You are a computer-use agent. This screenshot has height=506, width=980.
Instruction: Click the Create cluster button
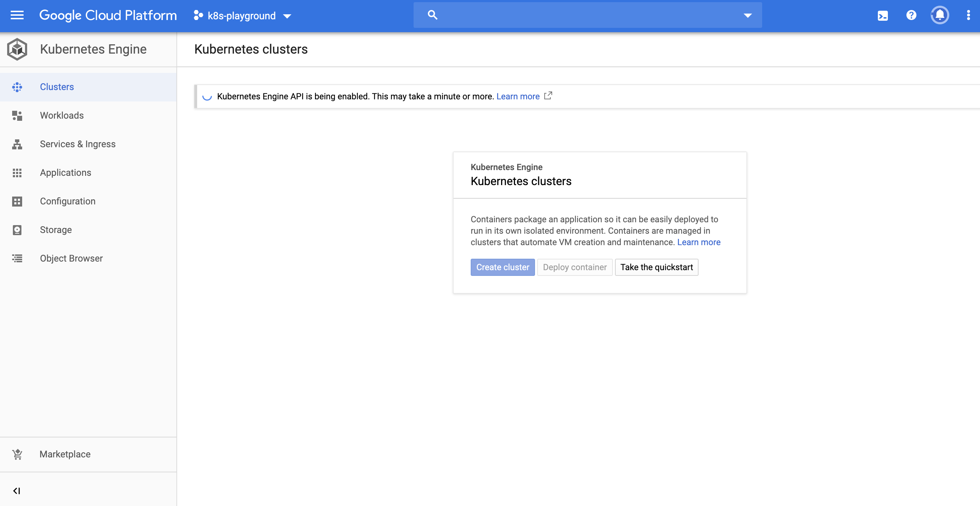pyautogui.click(x=502, y=267)
